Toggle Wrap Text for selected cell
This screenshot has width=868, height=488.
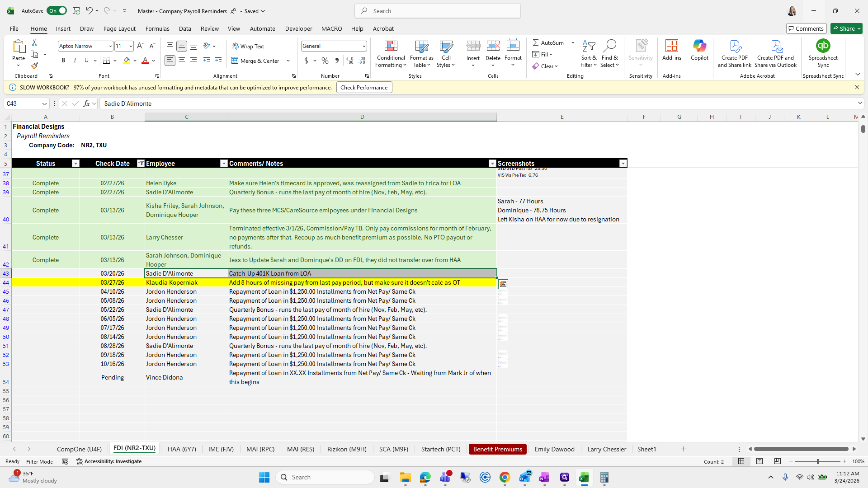[248, 47]
